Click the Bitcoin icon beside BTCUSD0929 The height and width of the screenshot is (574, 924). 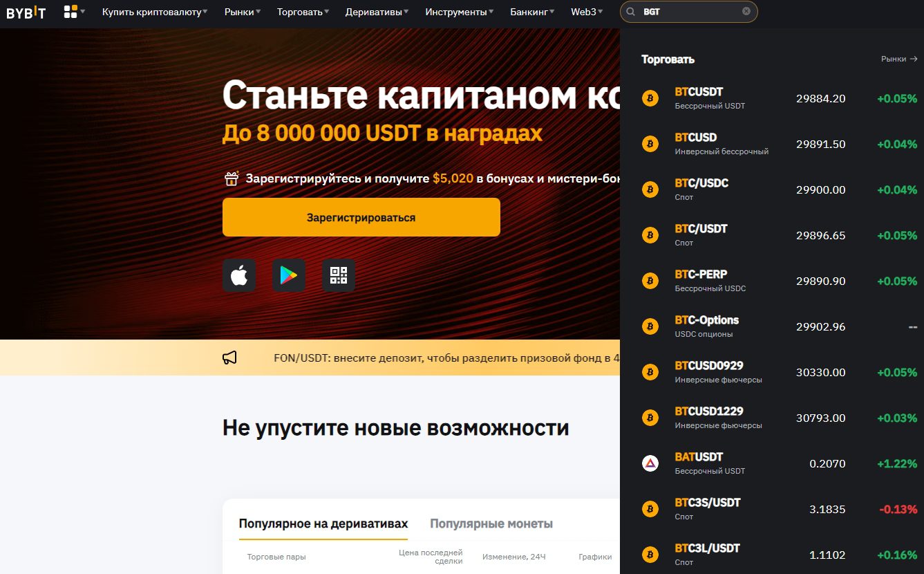click(650, 372)
